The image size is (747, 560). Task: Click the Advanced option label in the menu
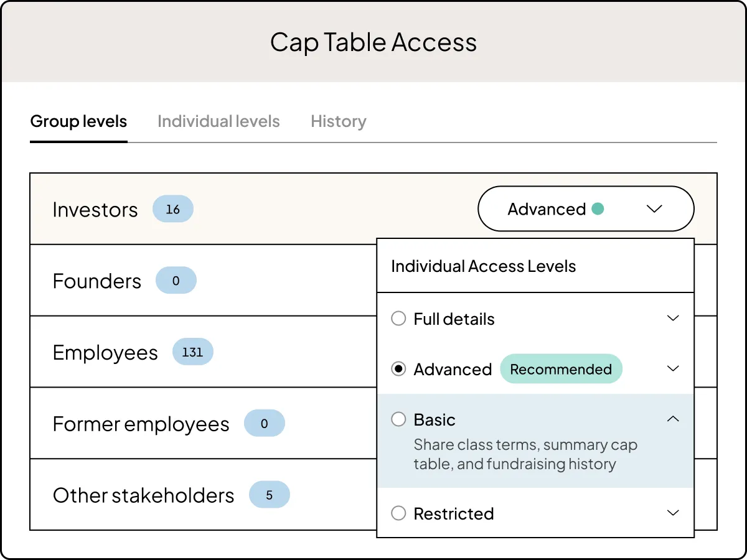point(453,368)
